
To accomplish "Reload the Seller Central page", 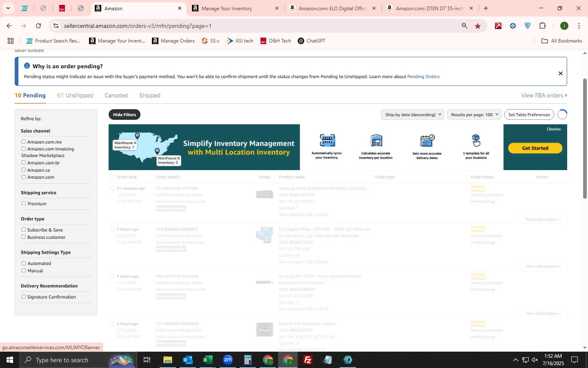I will click(x=38, y=26).
